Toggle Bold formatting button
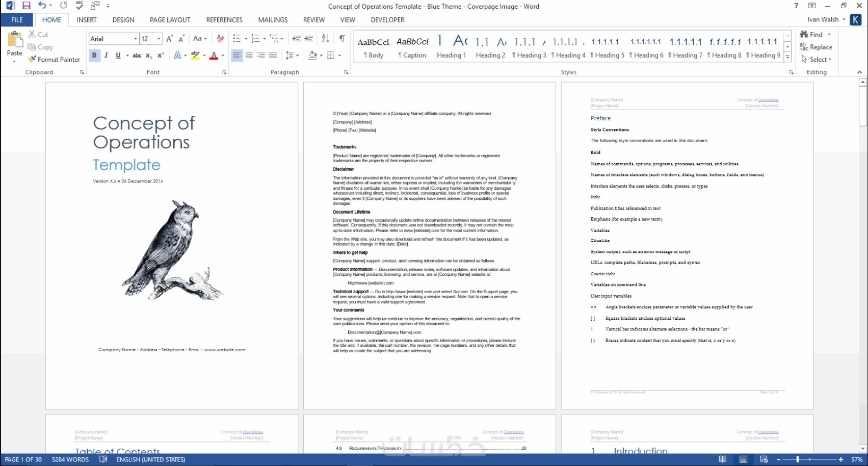868x466 pixels. [x=94, y=55]
